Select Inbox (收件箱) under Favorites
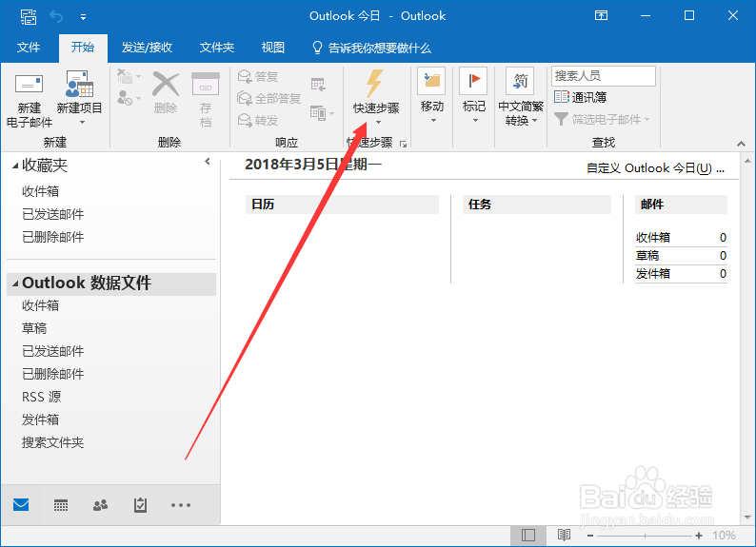The width and height of the screenshot is (756, 547). tap(41, 191)
